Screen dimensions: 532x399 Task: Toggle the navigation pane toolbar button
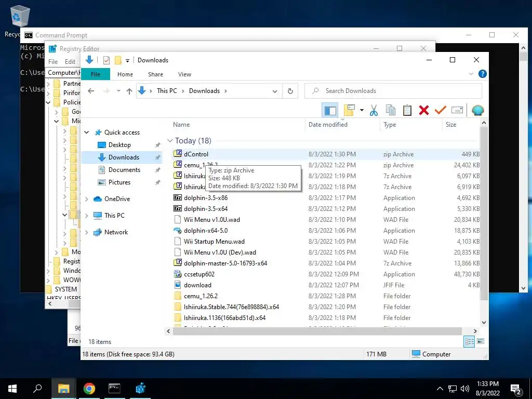[330, 110]
